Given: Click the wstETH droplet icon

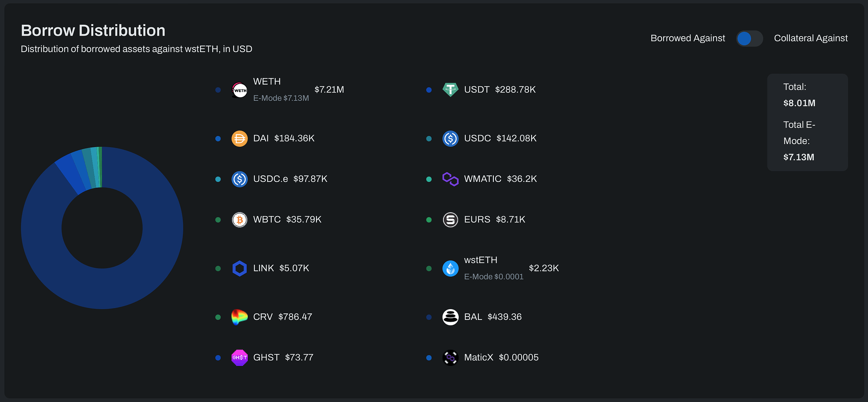Looking at the screenshot, I should [x=450, y=268].
